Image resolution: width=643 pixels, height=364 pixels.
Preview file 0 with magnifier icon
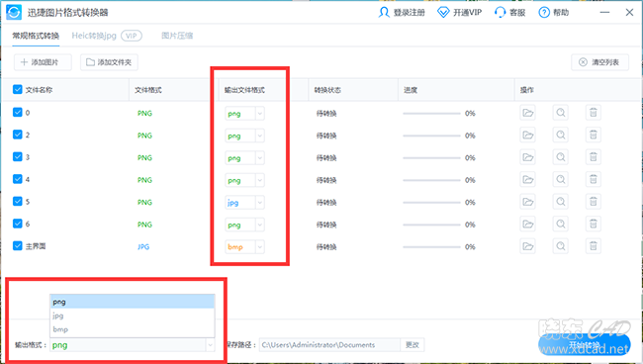pyautogui.click(x=561, y=113)
